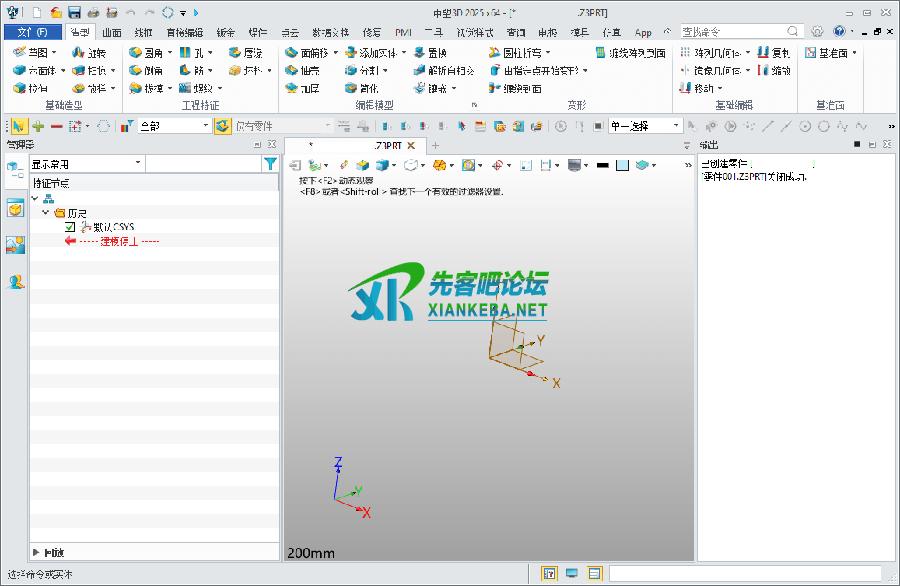Switch to the 曲面 (Surface) ribbon tab
Image resolution: width=900 pixels, height=586 pixels.
click(x=111, y=32)
